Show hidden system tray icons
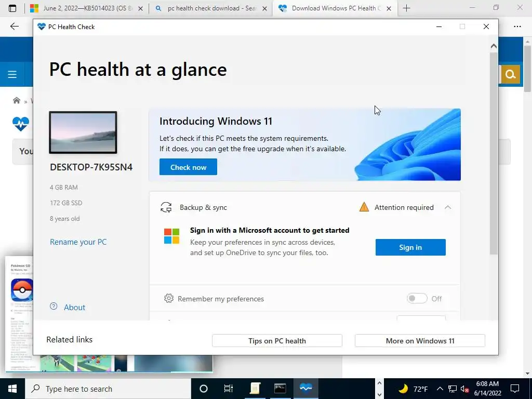 pyautogui.click(x=440, y=389)
